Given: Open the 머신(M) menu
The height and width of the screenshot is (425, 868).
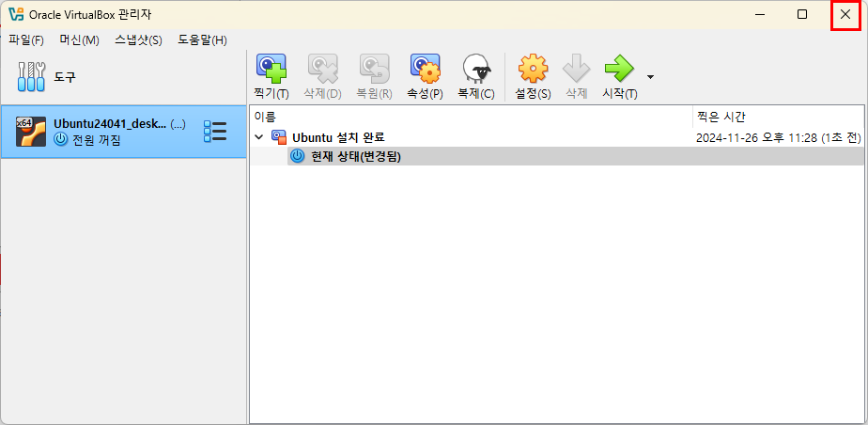Looking at the screenshot, I should (x=79, y=40).
